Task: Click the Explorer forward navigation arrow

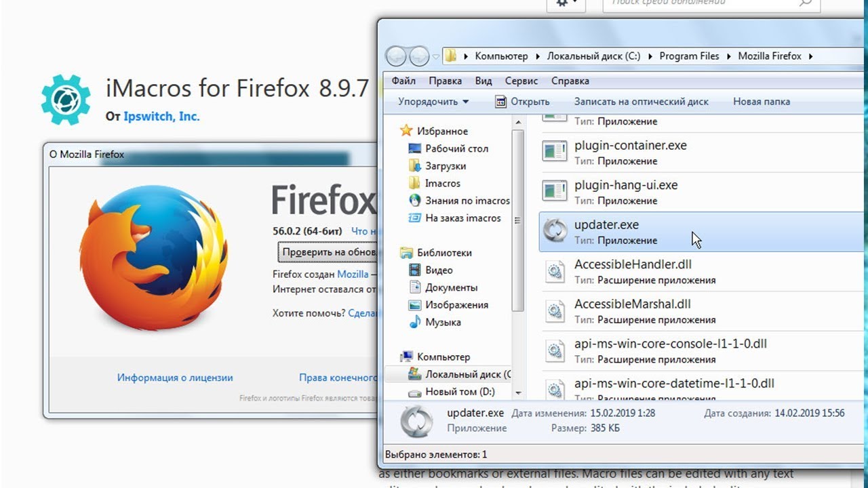Action: point(420,56)
